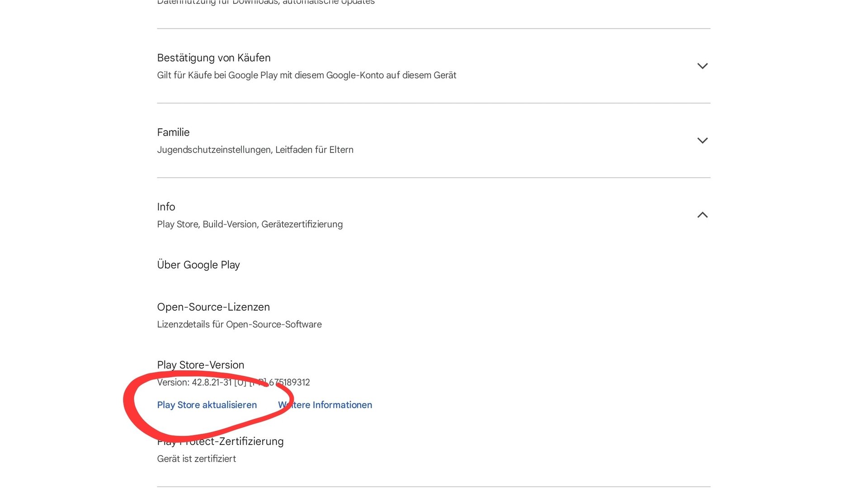Expand the Familie section chevron

[702, 140]
